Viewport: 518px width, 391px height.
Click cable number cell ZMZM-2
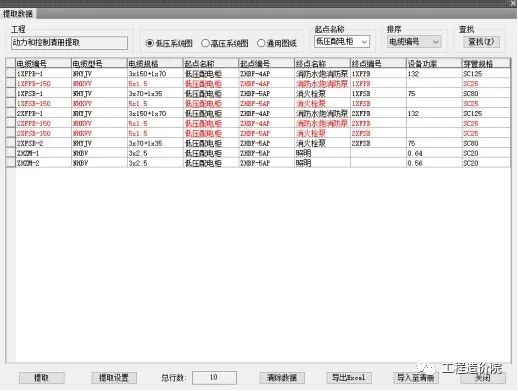point(43,163)
